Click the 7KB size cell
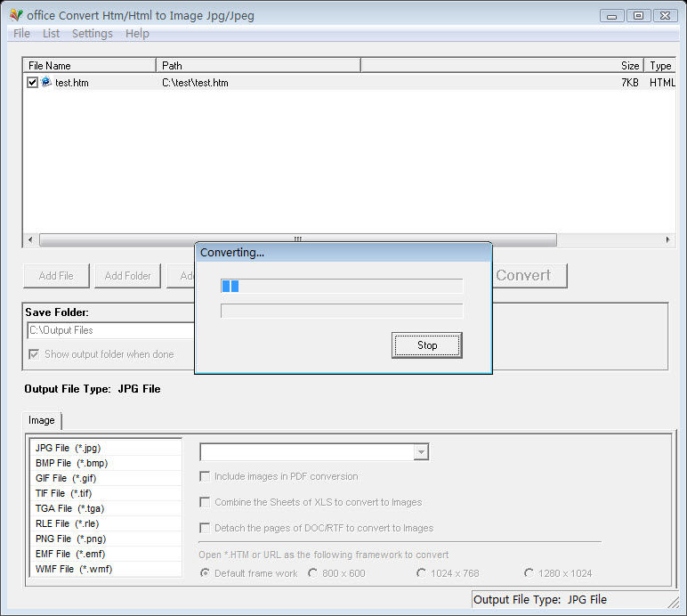 (630, 83)
